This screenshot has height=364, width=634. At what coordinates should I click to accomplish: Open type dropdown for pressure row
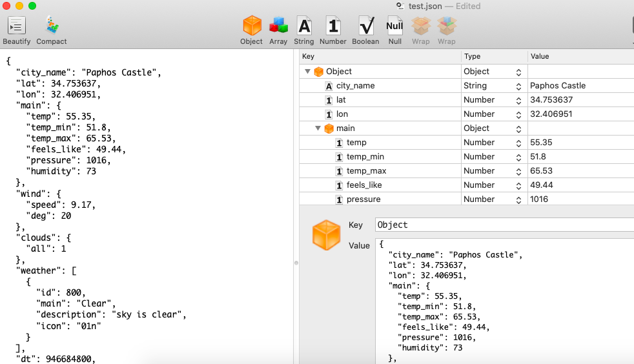pyautogui.click(x=518, y=199)
